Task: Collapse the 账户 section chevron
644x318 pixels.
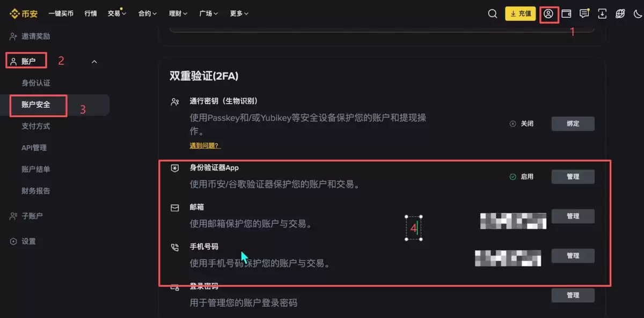Action: click(x=94, y=62)
